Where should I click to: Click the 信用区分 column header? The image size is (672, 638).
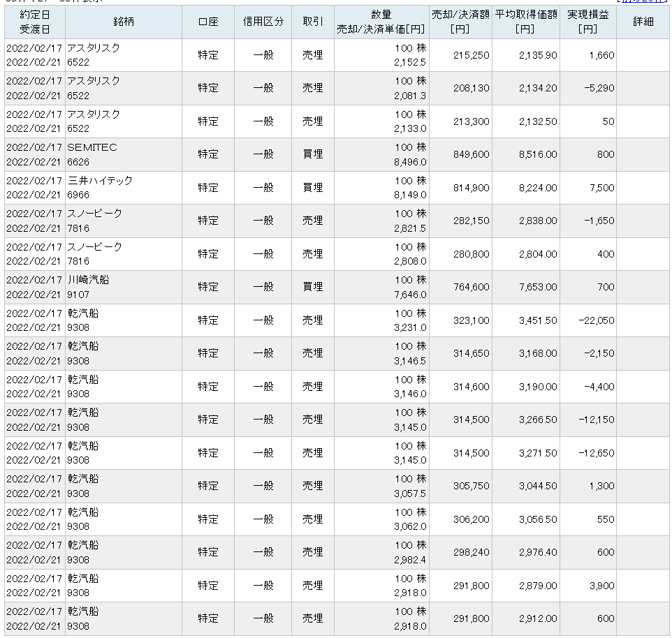[263, 22]
